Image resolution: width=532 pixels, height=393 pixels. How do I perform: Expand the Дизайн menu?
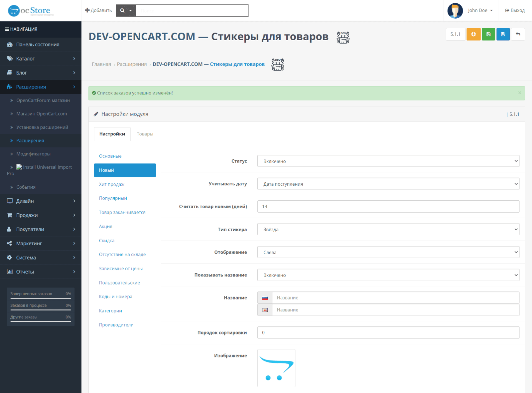[41, 201]
